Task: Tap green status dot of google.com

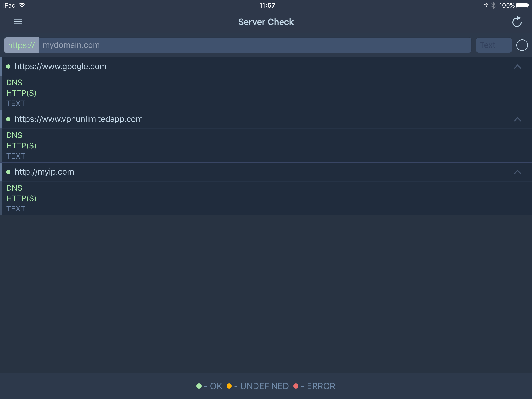Action: [8, 66]
